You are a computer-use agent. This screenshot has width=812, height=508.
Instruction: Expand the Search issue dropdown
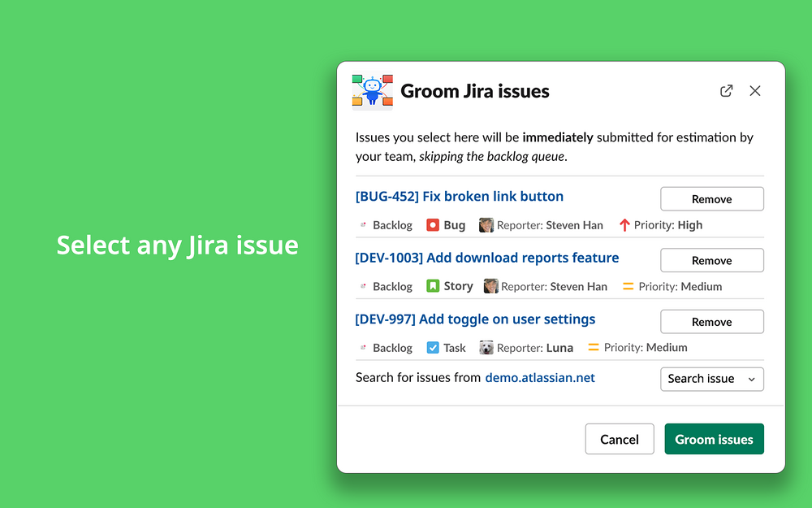711,379
